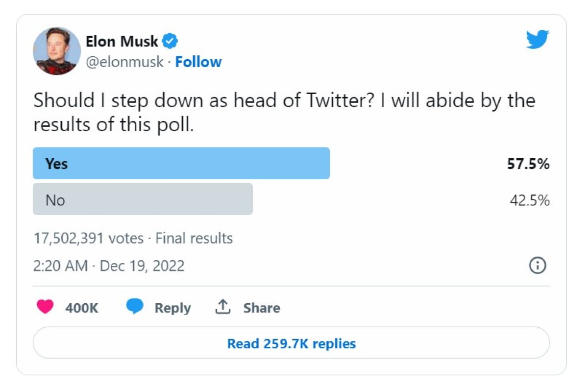Screen dimensions: 588x387
Task: Click the blue reply bubble icon
Action: (x=134, y=307)
